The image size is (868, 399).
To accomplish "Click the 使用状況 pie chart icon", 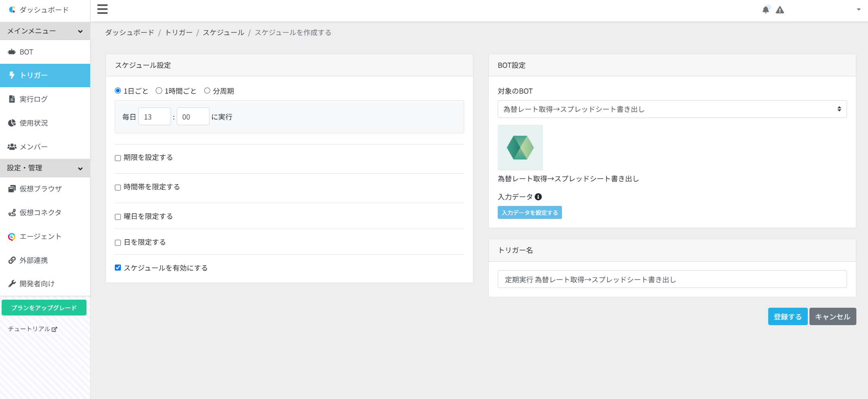I will [11, 123].
